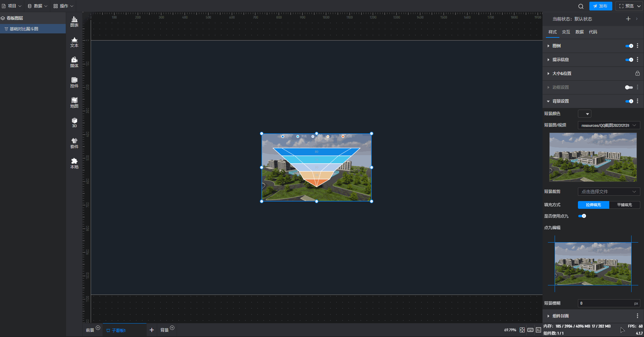Open the 套件 kit component panel
This screenshot has height=337, width=644.
74,143
